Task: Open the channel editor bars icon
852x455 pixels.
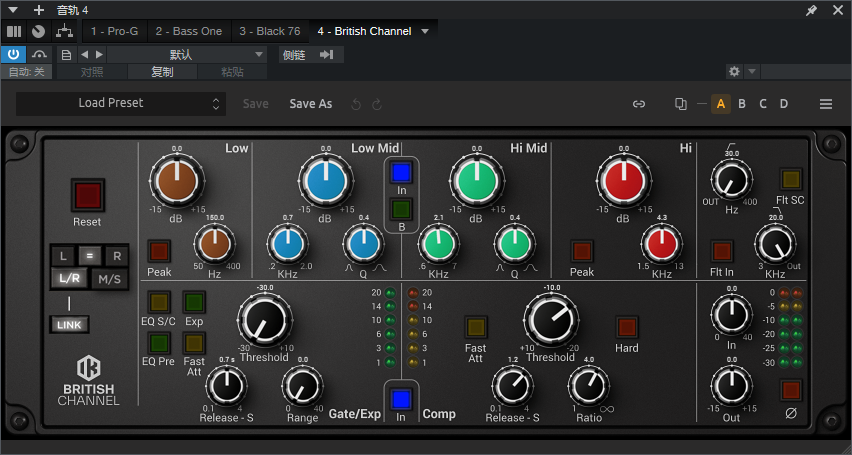Action: [x=14, y=32]
